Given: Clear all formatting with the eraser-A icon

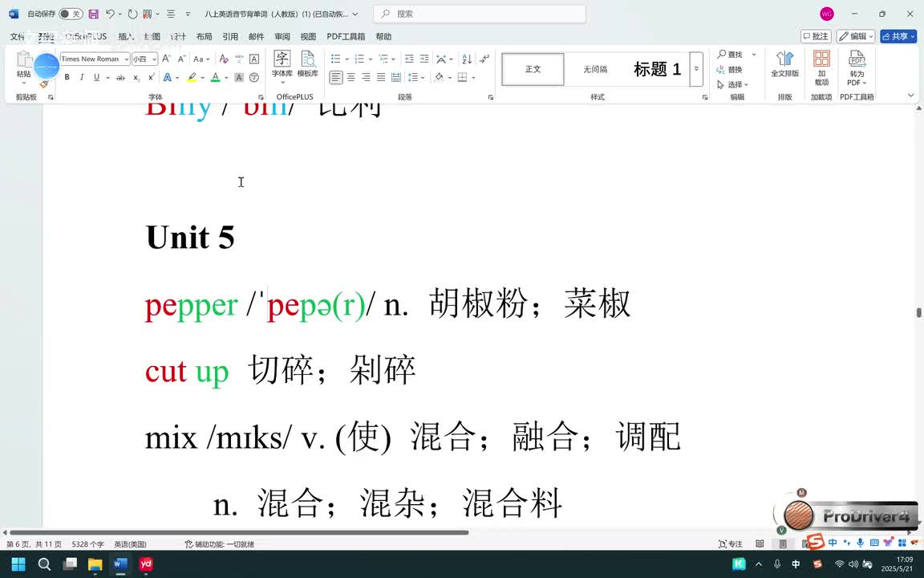Looking at the screenshot, I should point(223,59).
